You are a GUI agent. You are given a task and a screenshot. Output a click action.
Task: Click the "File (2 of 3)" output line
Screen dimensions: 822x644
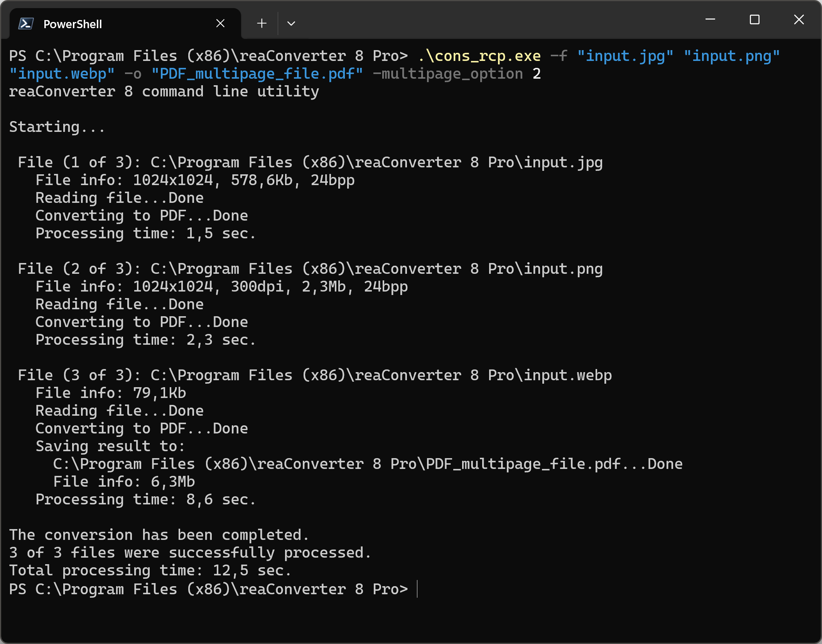coord(310,269)
